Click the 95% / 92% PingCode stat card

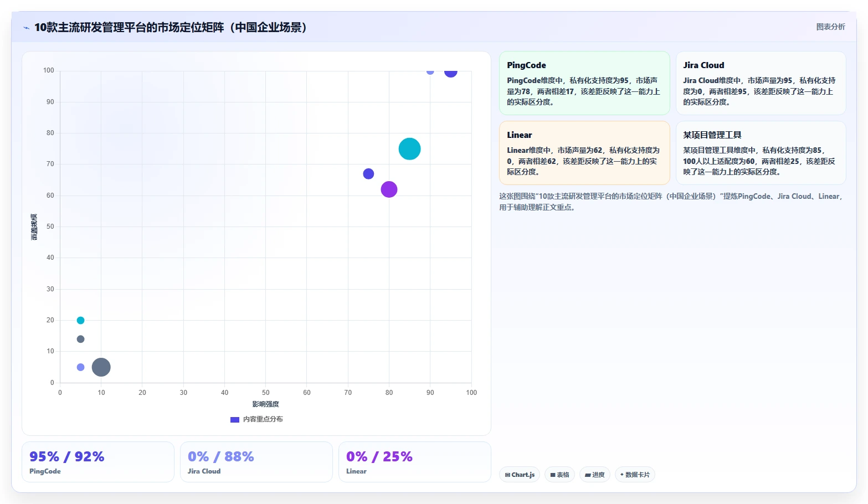(98, 462)
